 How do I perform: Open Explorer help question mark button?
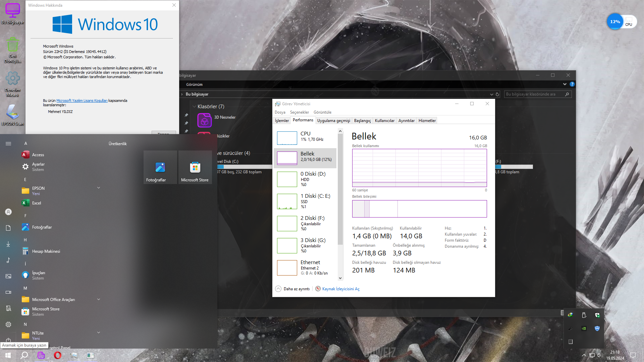coord(572,84)
